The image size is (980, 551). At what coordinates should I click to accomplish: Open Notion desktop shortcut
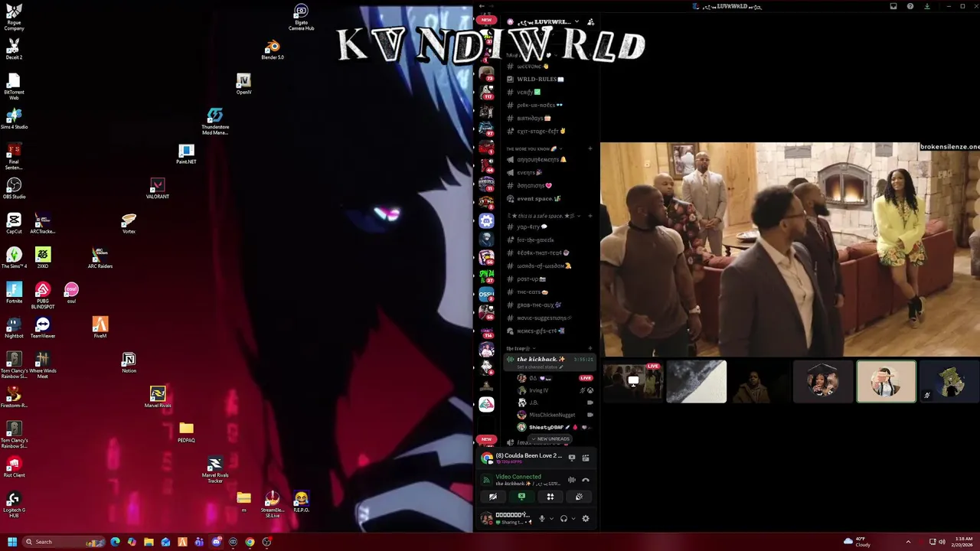[x=129, y=363]
